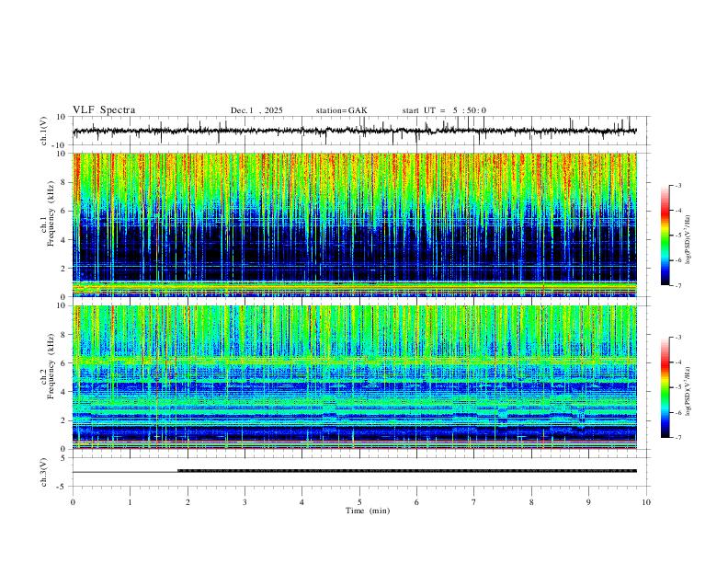Click the ch.1 Frequency (kHz) axis label
This screenshot has width=728, height=563.
click(47, 212)
